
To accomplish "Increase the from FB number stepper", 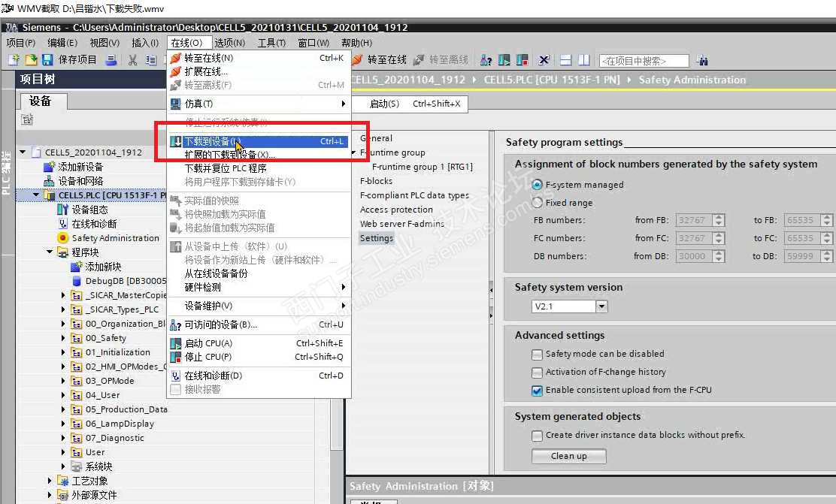I will pyautogui.click(x=719, y=217).
